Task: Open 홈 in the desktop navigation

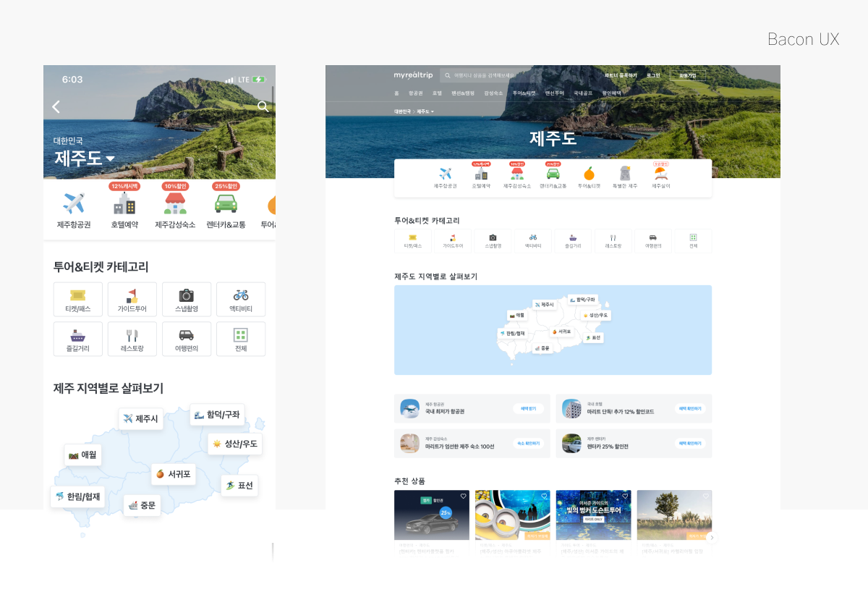Action: tap(396, 93)
